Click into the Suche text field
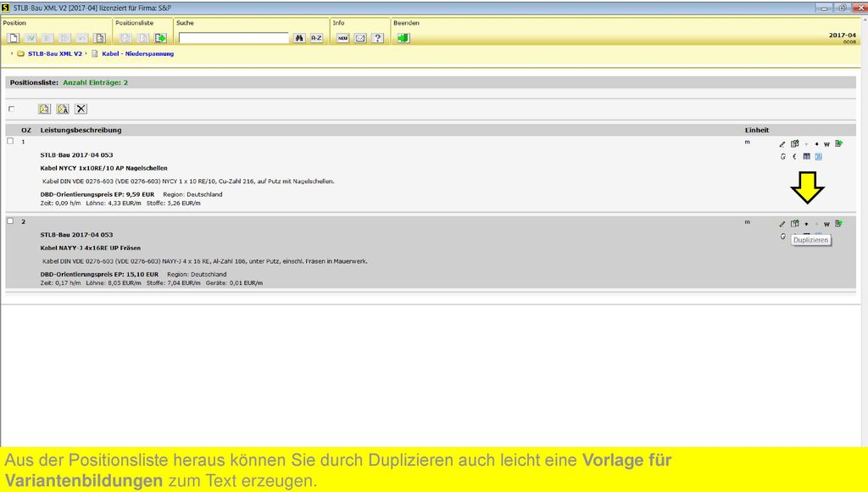Viewport: 868px width, 492px height. tap(234, 38)
